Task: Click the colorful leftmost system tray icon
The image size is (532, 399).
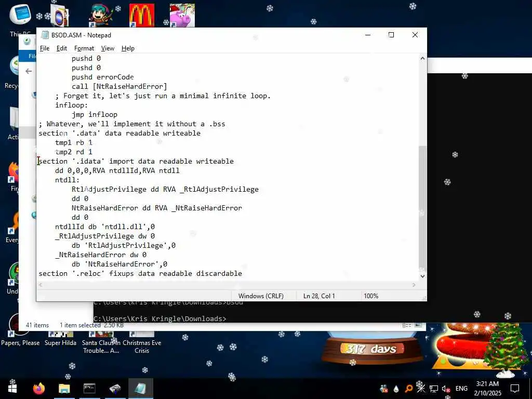Action: (x=384, y=389)
